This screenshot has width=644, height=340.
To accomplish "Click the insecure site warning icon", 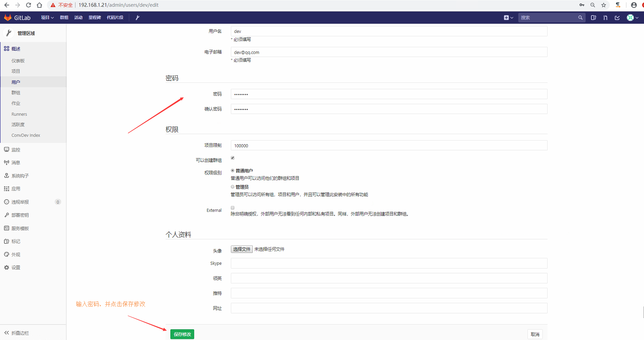I will point(53,5).
